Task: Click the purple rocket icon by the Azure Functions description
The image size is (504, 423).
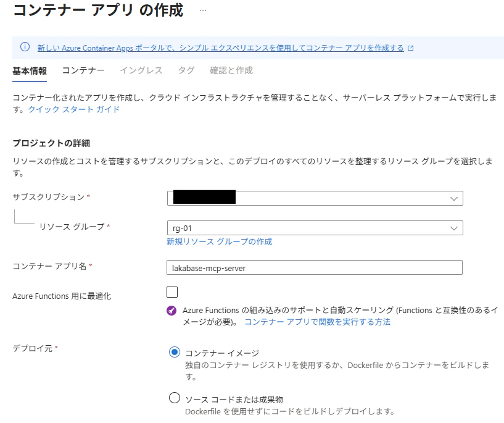Action: coord(171,311)
